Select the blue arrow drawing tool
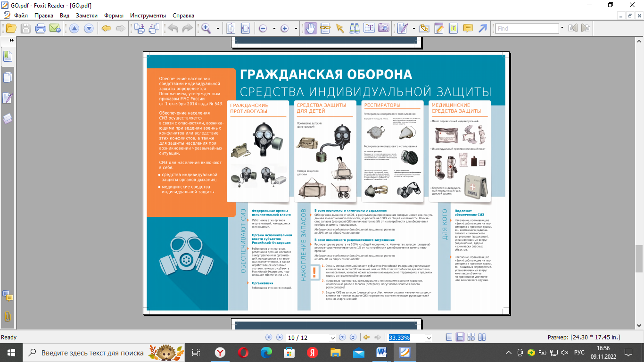Viewport: 644px width, 362px height. [x=483, y=28]
